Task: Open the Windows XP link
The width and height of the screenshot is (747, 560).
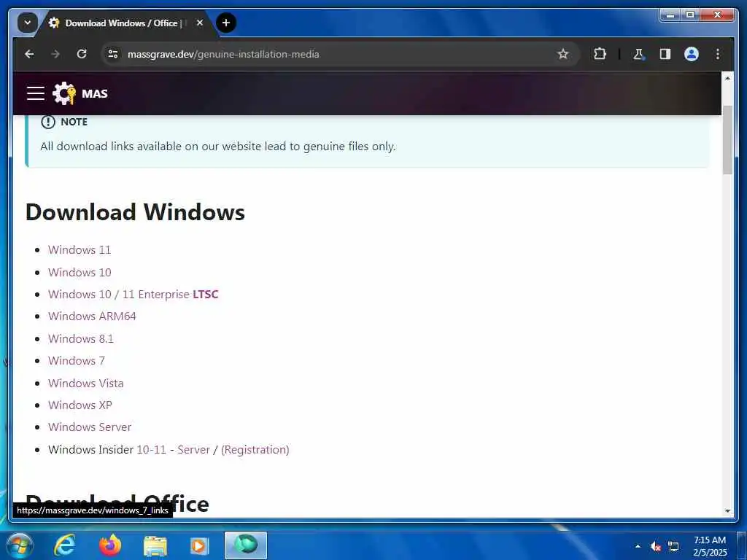Action: coord(80,405)
